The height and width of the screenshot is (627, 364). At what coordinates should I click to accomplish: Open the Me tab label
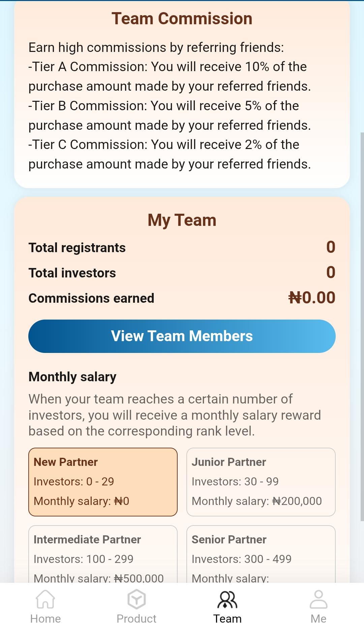tap(318, 619)
